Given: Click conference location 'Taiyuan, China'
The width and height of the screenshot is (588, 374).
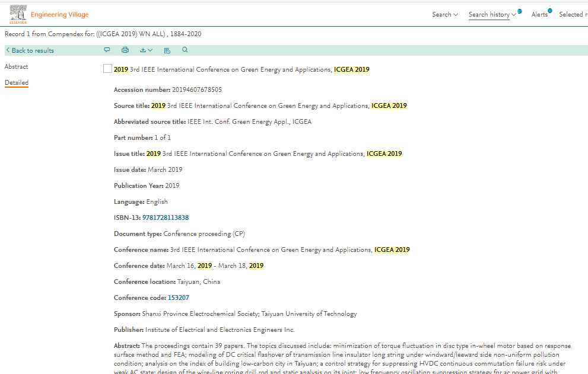Looking at the screenshot, I should click(199, 282).
